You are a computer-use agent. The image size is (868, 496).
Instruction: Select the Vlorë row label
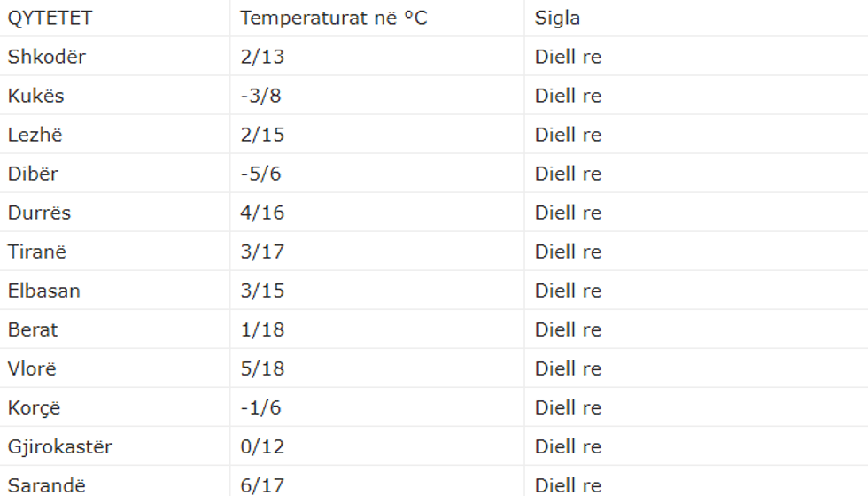pyautogui.click(x=32, y=368)
